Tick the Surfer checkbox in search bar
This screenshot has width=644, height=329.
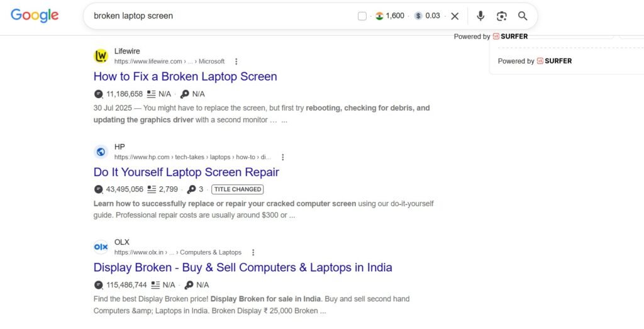pyautogui.click(x=362, y=16)
